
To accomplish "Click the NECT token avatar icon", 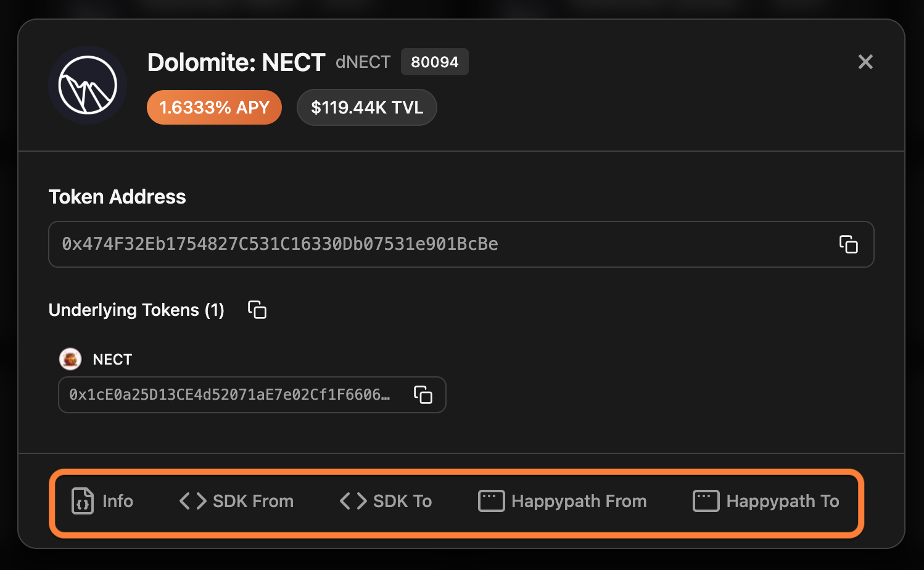I will tap(70, 359).
